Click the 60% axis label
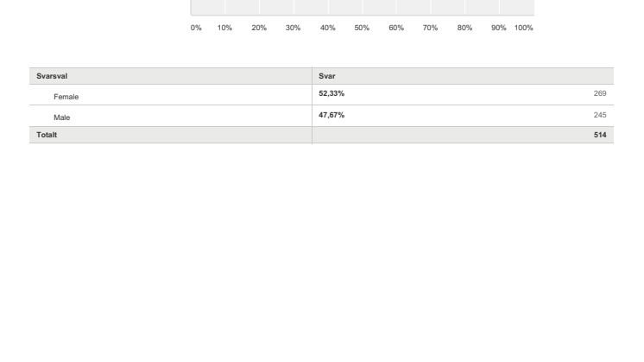 pyautogui.click(x=396, y=29)
